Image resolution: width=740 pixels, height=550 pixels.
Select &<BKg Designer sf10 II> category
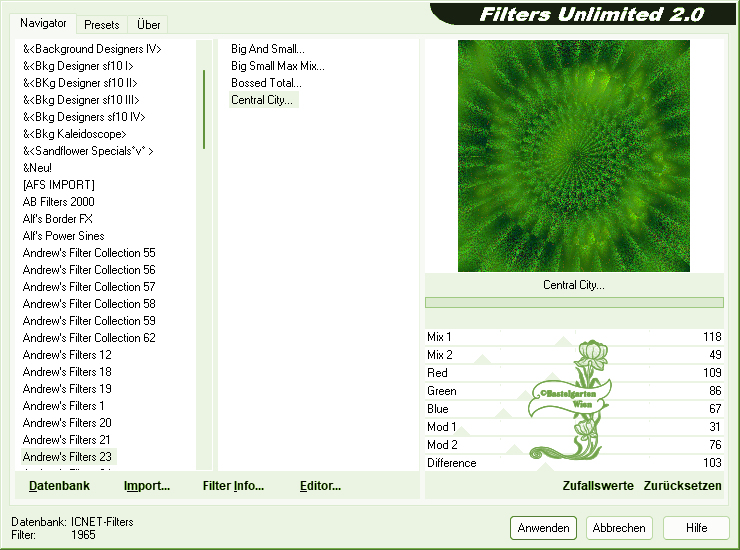pyautogui.click(x=80, y=83)
